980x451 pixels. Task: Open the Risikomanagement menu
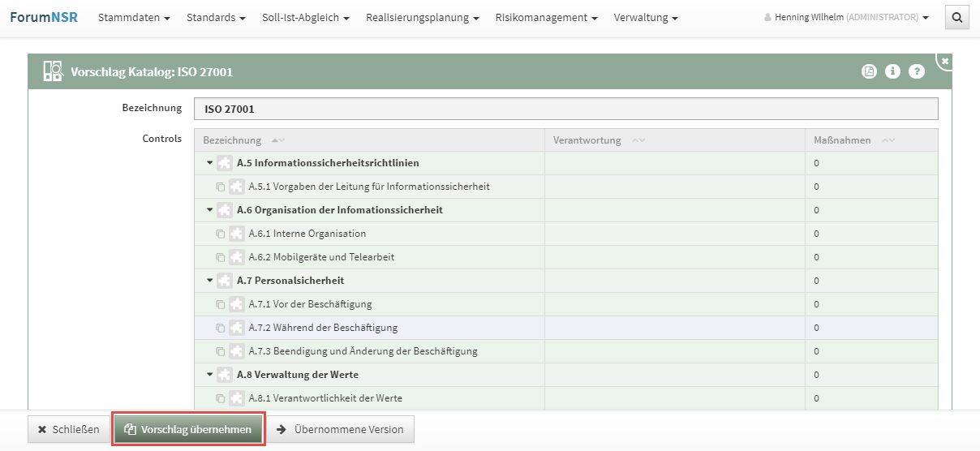pos(546,18)
